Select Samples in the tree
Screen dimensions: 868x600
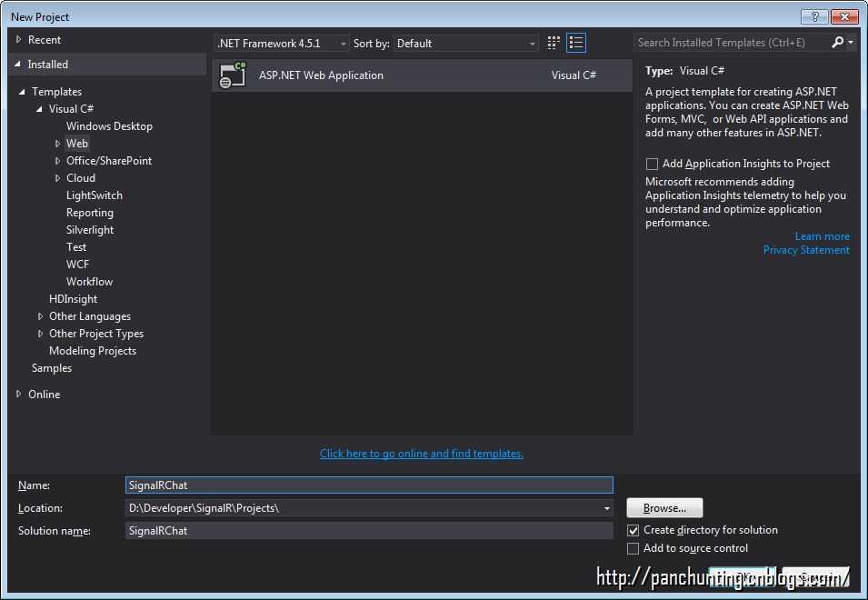(x=52, y=368)
